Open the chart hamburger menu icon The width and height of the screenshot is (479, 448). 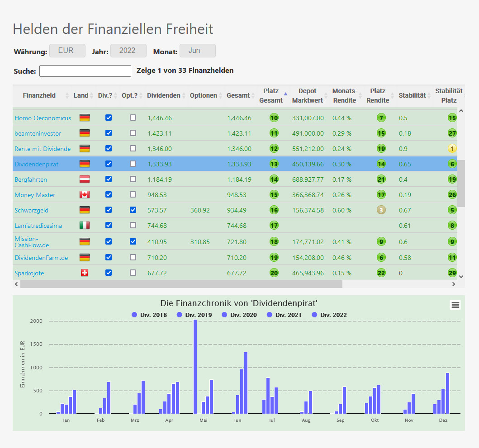455,305
